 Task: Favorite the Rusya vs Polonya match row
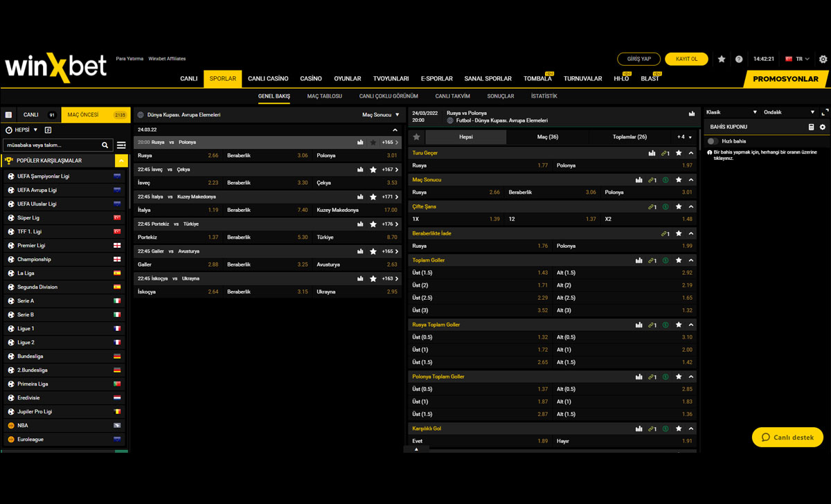373,143
